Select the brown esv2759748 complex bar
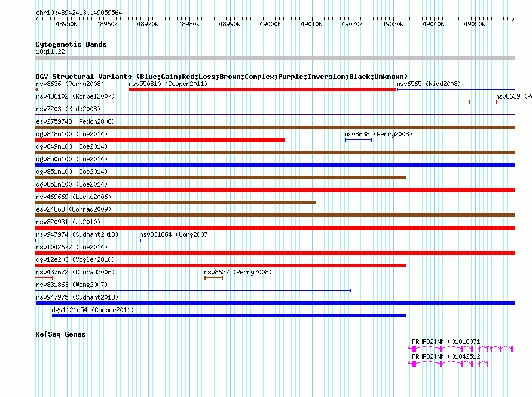Image resolution: width=532 pixels, height=397 pixels. click(275, 127)
